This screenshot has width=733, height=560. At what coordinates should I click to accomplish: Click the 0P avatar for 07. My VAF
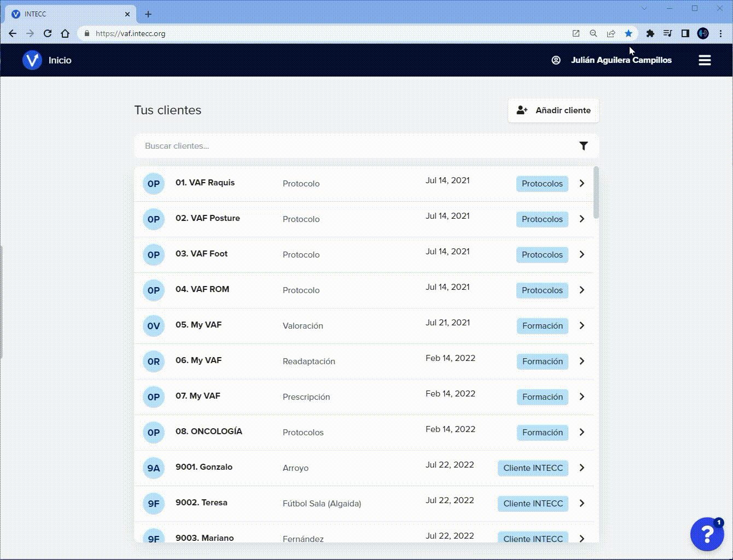154,397
